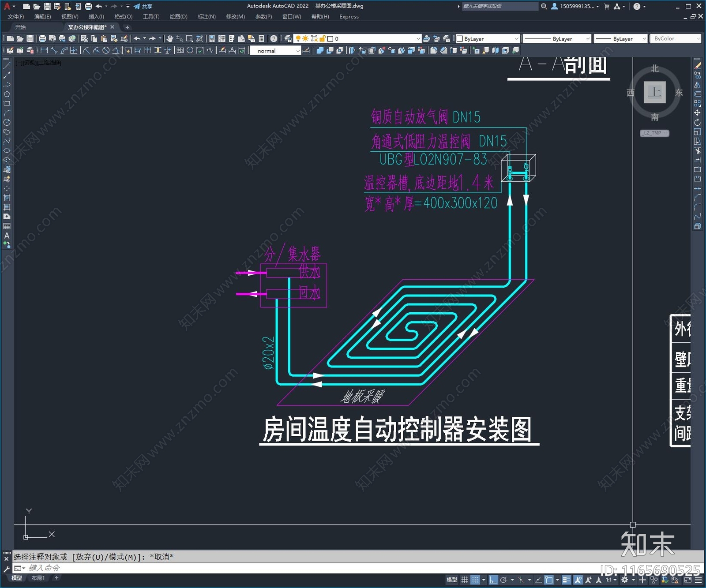Open the 绘图(D) menu
This screenshot has height=588, width=706.
coord(178,17)
